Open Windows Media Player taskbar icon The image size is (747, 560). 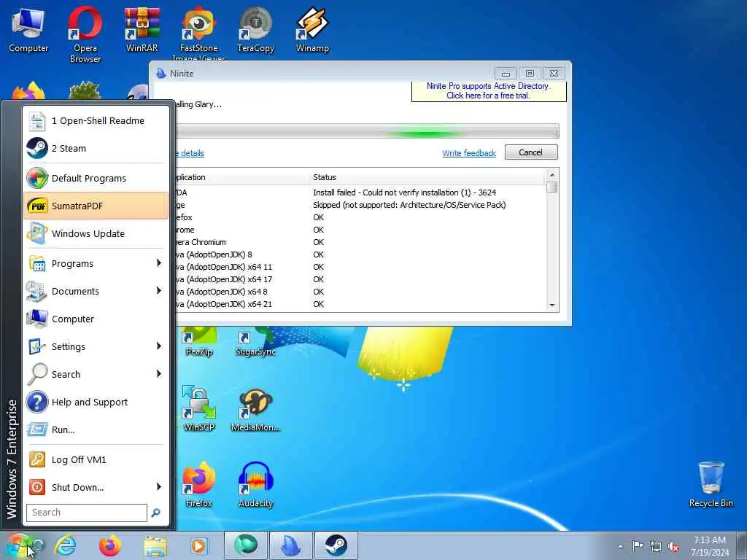click(198, 545)
